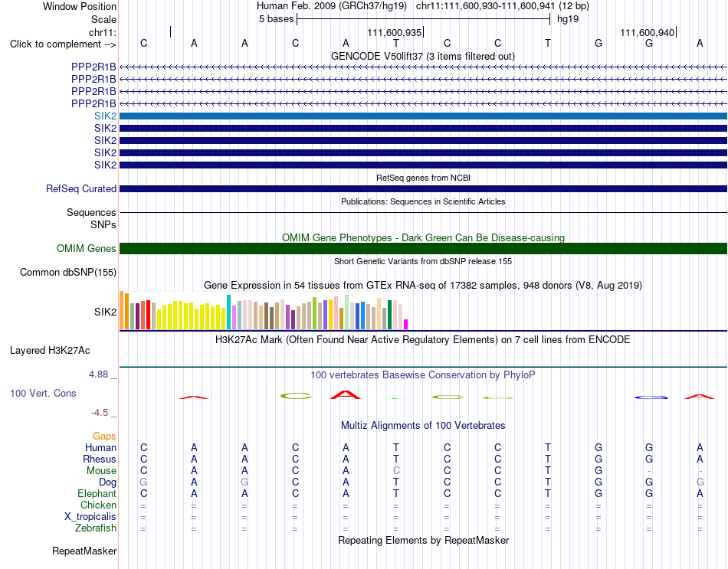
Task: Select the light-blue highlighted SIK2 label
Action: point(106,116)
